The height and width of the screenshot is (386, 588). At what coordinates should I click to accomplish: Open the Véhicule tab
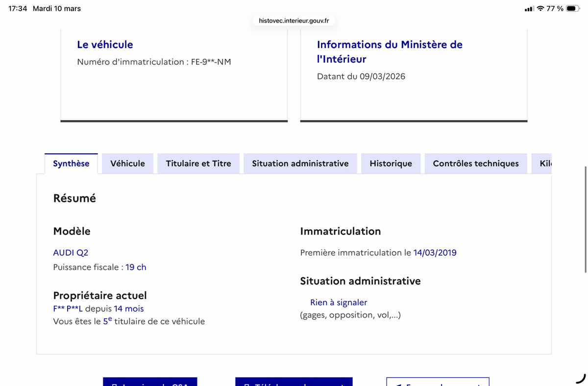[127, 164]
